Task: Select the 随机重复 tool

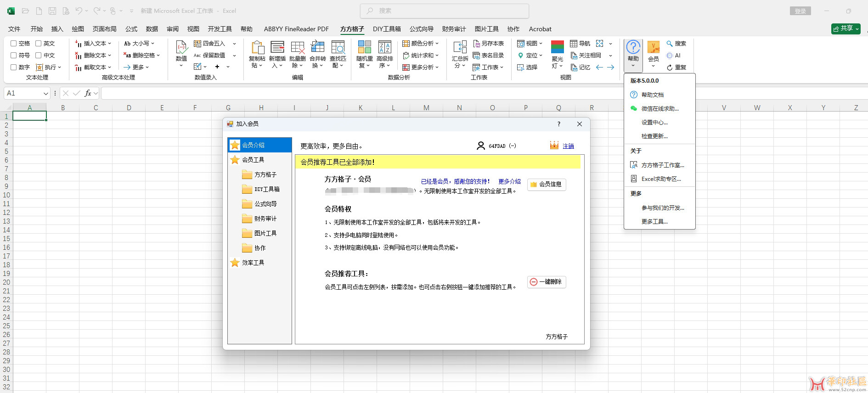Action: click(x=365, y=54)
